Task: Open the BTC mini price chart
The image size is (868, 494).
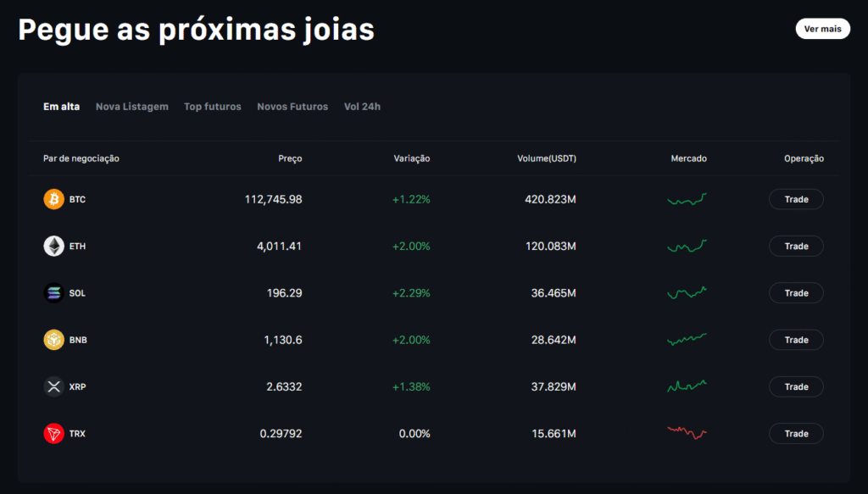Action: 687,199
